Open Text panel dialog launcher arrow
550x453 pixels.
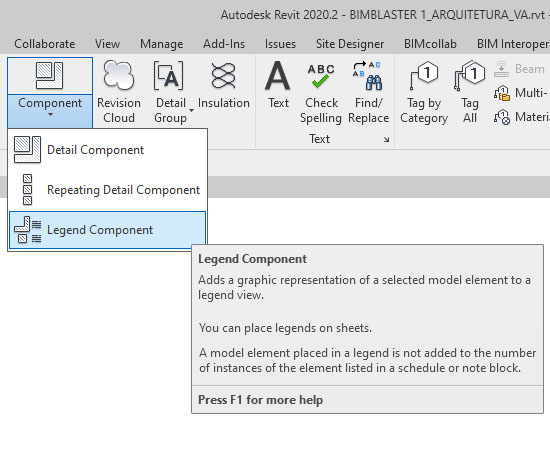point(386,140)
